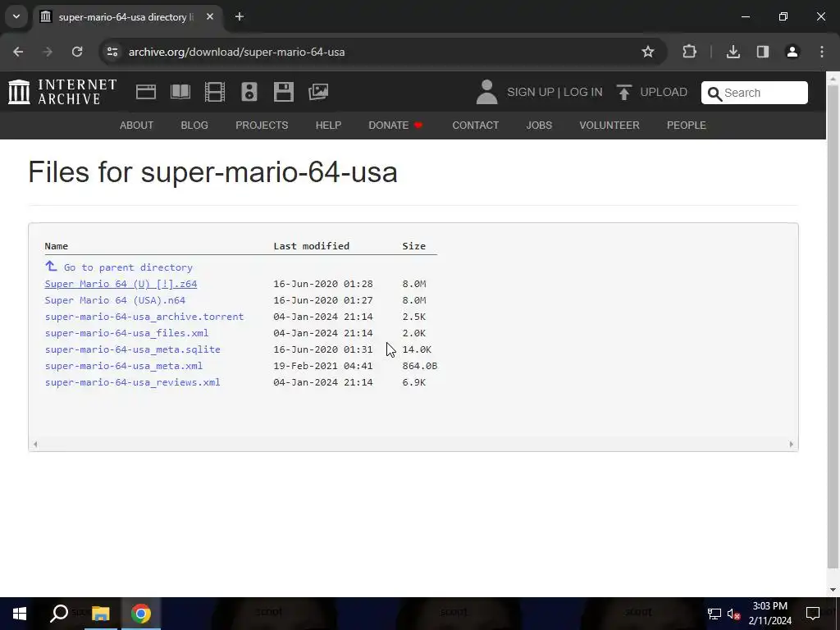
Task: Open super-mario-64-usa_reviews.xml link
Action: click(132, 382)
